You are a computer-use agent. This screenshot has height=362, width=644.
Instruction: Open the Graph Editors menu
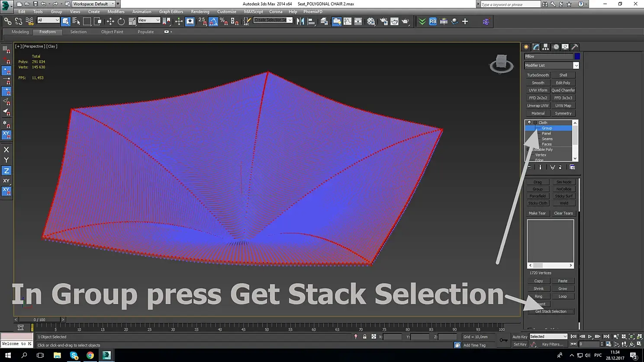[x=171, y=12]
